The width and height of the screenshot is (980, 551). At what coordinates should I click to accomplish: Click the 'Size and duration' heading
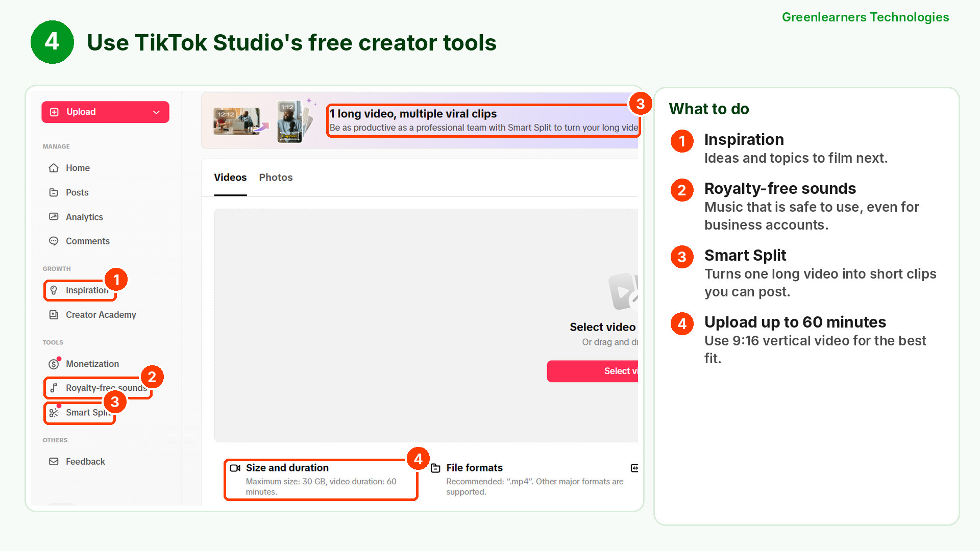pos(287,468)
